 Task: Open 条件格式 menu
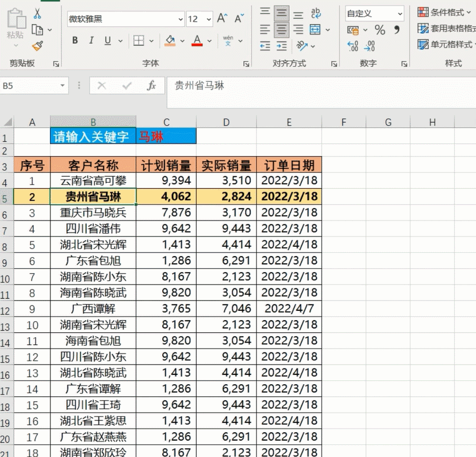(x=444, y=13)
